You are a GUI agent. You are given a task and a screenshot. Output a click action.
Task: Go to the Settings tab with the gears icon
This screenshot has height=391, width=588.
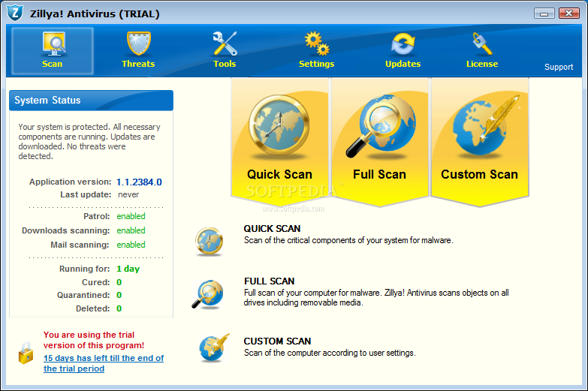pyautogui.click(x=316, y=50)
